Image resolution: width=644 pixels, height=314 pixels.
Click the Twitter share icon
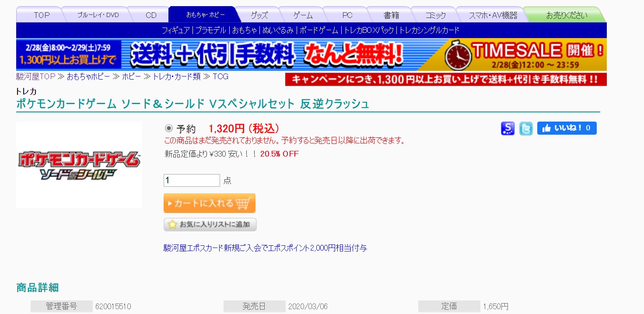[525, 129]
